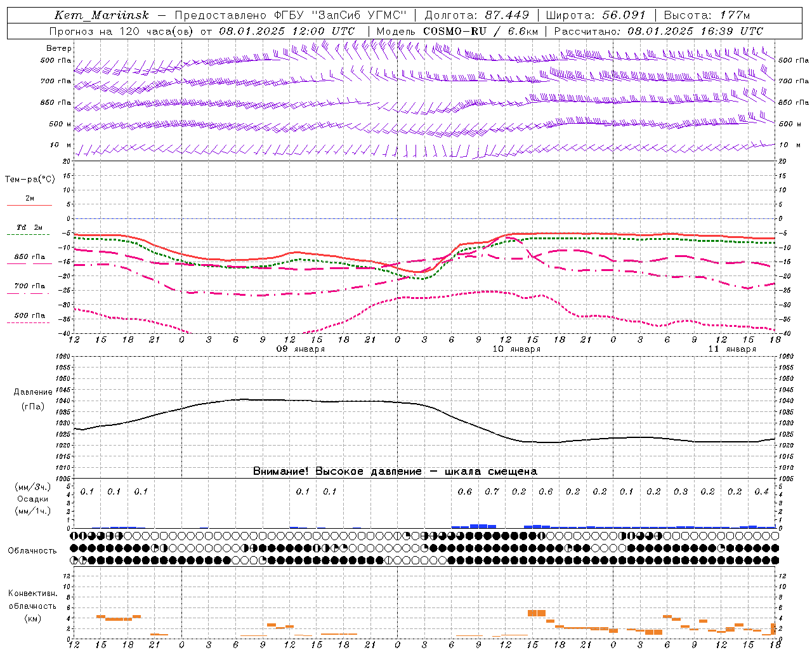Click the Осадки panel label
812x650 pixels.
[33, 499]
